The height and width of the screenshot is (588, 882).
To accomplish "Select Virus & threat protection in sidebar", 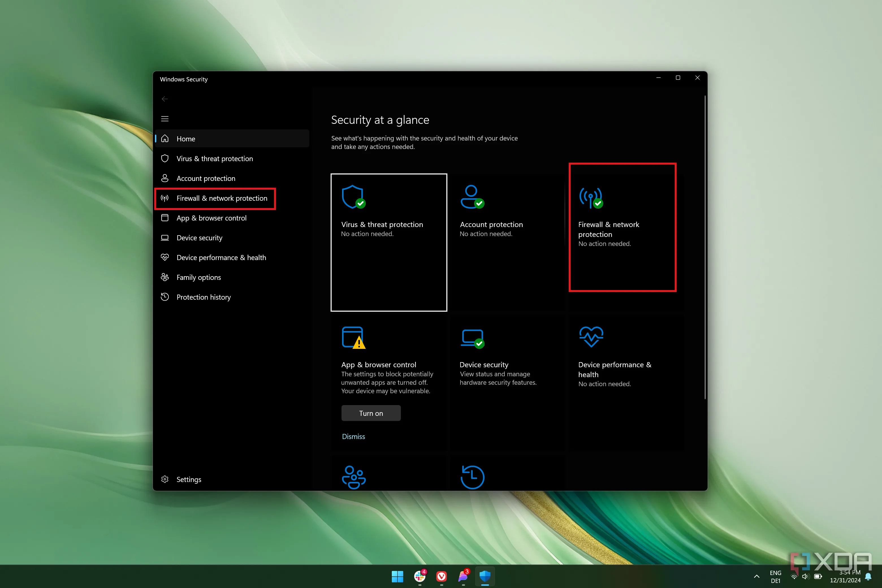I will coord(215,159).
